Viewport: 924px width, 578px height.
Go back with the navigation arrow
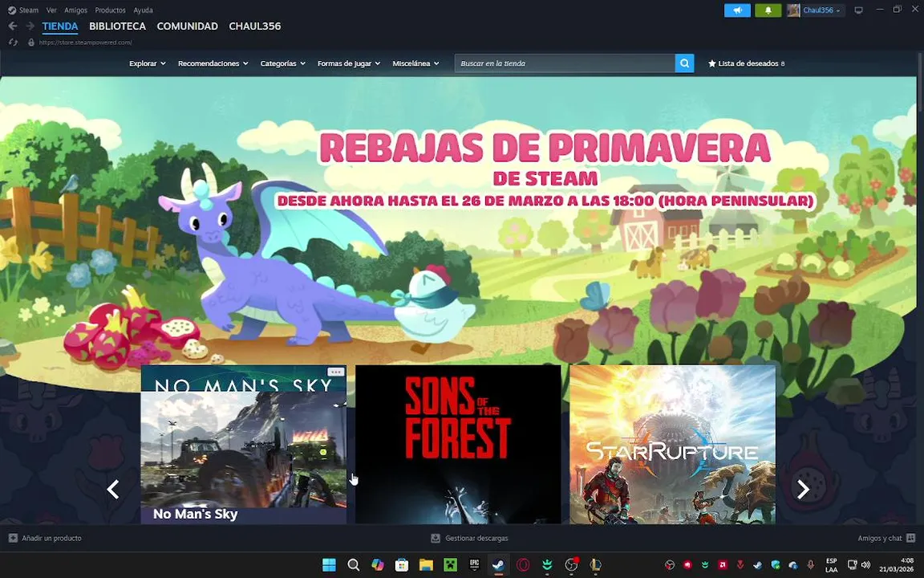click(x=12, y=26)
